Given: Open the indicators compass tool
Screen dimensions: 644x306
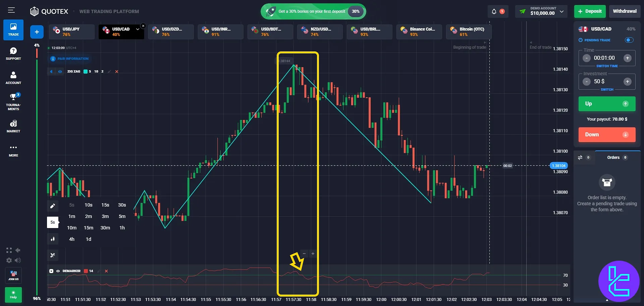Looking at the screenshot, I should coord(53,255).
